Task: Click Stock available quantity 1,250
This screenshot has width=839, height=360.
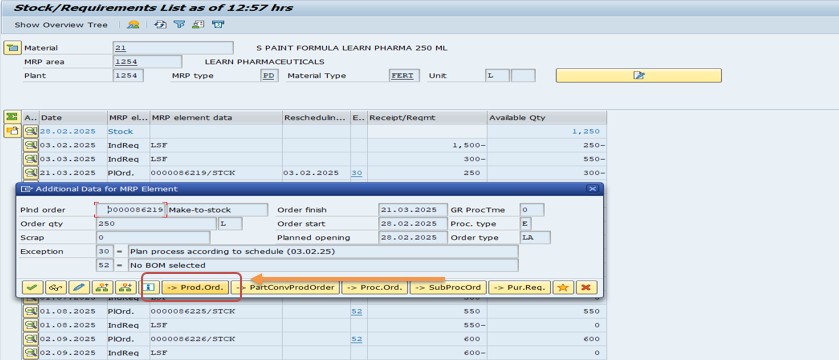Action: coord(547,131)
